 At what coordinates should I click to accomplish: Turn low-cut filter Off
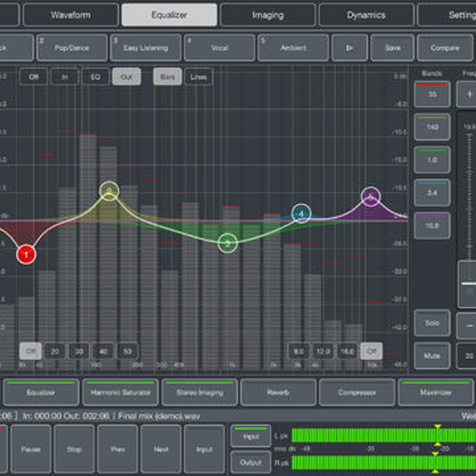[x=31, y=351]
